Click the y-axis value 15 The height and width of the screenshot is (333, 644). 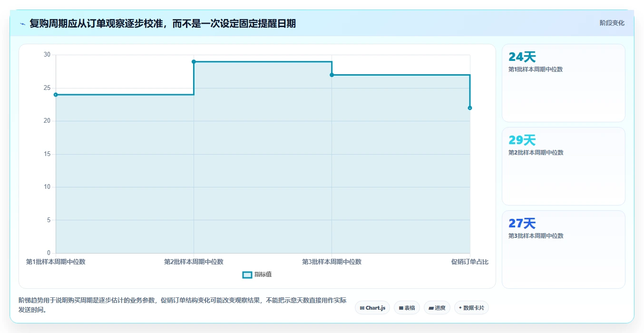coord(47,154)
